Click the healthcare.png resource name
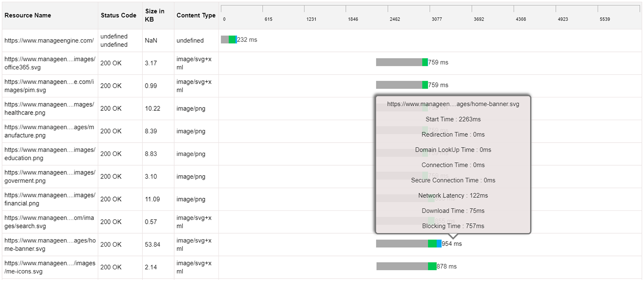 pos(50,108)
